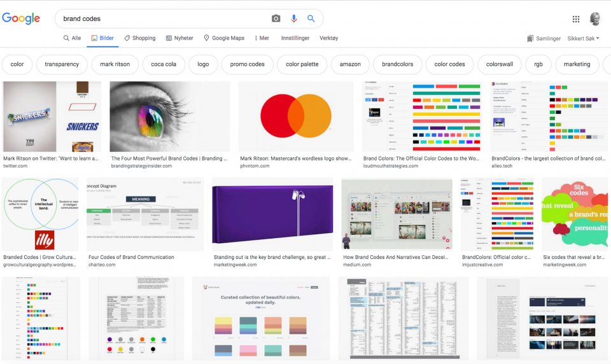Click the medium.com source link
611x364 pixels.
(357, 265)
